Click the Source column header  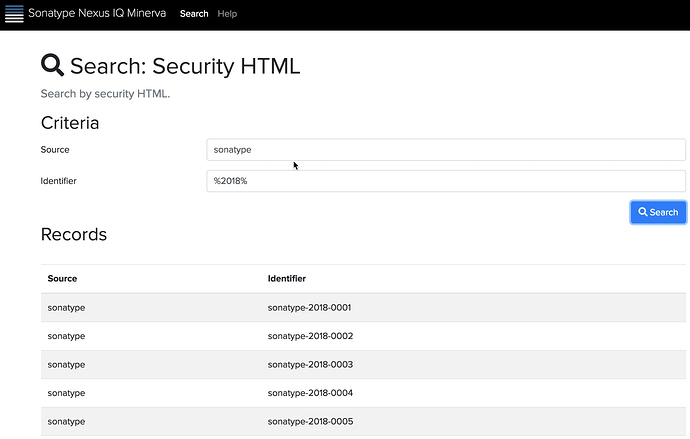click(62, 278)
